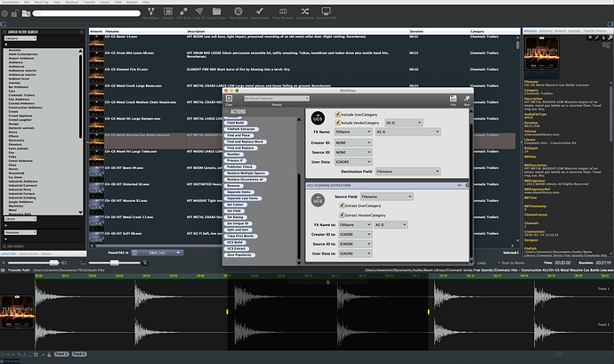Click the Run icon in the Workflow window
The width and height of the screenshot is (614, 364).
point(466,99)
